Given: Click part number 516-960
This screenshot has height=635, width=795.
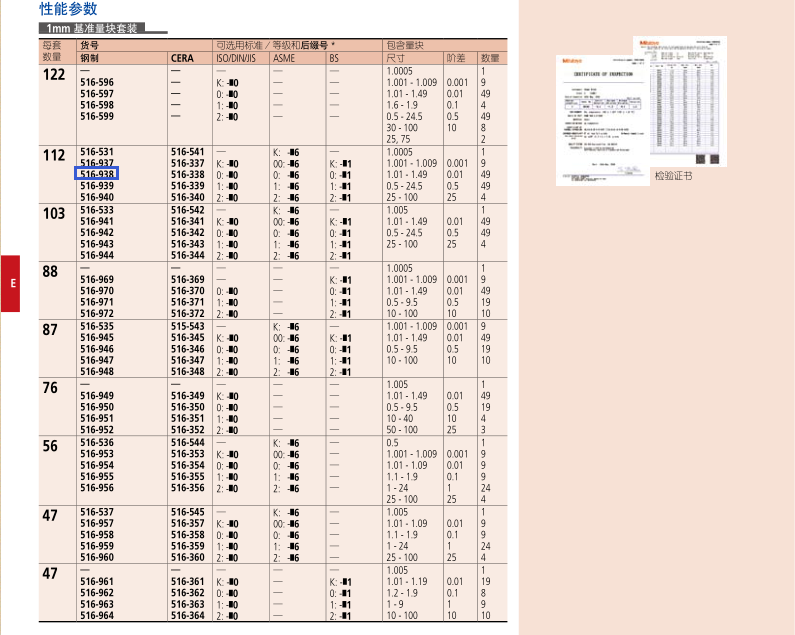Looking at the screenshot, I should 97,557.
